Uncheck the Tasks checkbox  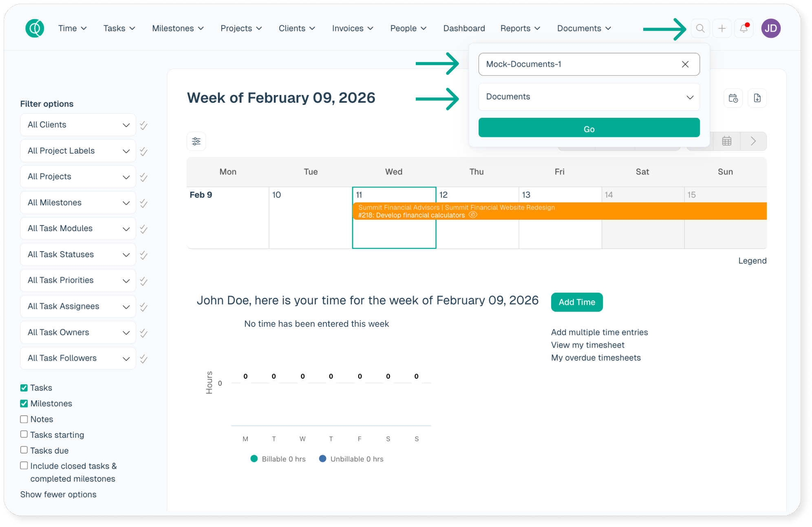pyautogui.click(x=24, y=388)
